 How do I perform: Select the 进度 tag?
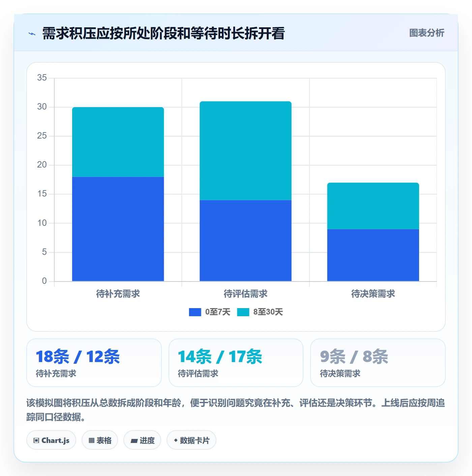(142, 440)
